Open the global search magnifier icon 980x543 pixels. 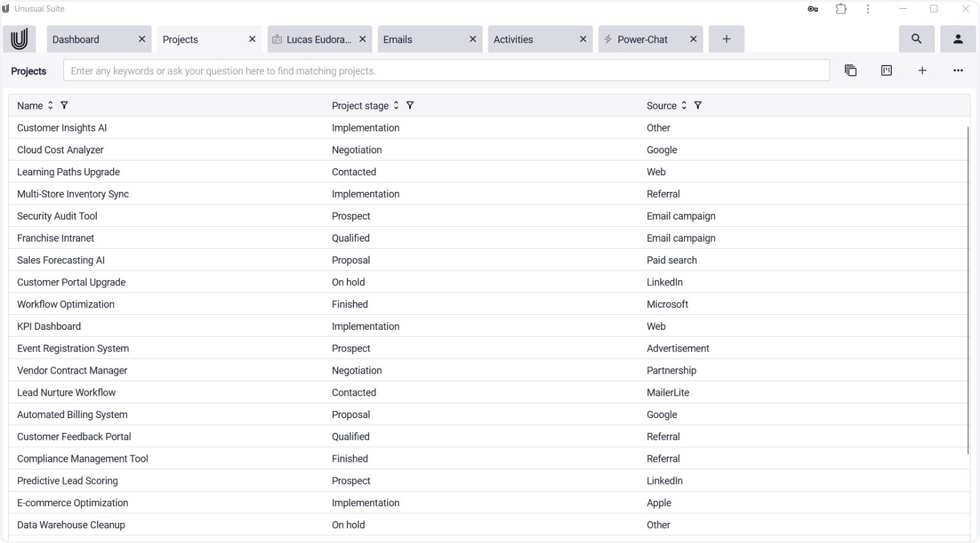(x=916, y=39)
